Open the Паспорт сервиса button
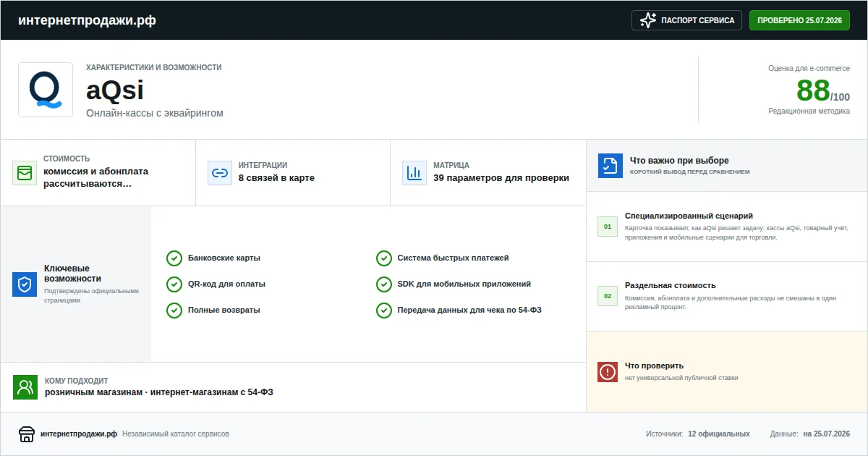This screenshot has width=868, height=456. point(687,20)
